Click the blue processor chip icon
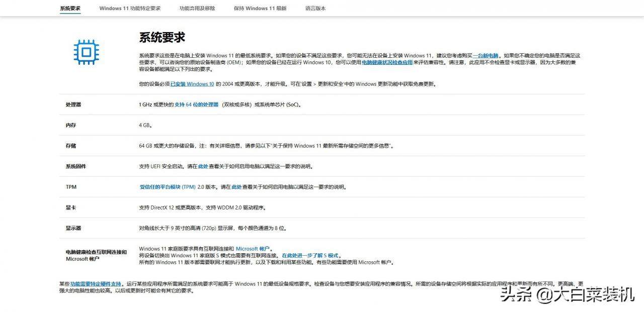This screenshot has height=312, width=644. pyautogui.click(x=86, y=52)
